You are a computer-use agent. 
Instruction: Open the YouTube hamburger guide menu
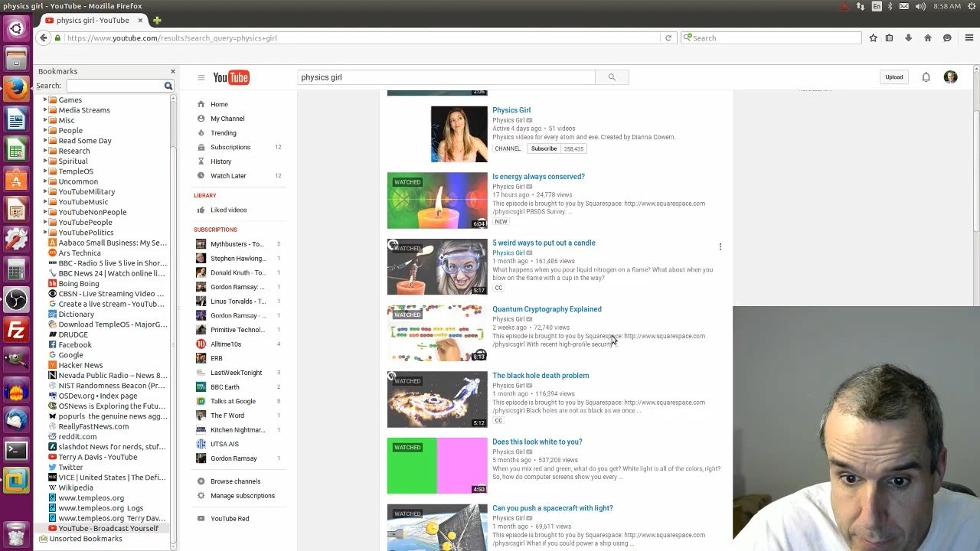[201, 77]
